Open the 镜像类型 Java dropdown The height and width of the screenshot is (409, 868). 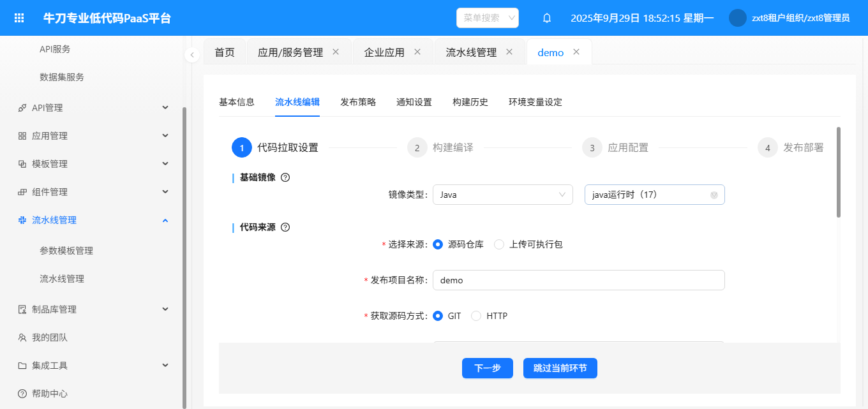502,195
